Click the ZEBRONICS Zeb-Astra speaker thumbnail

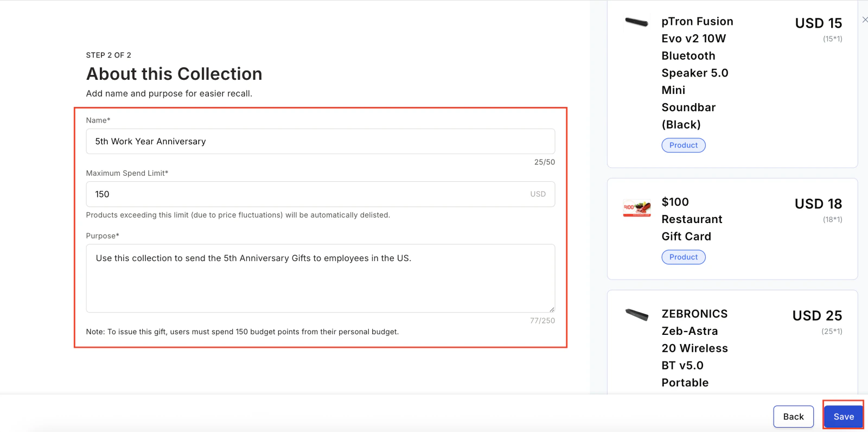(636, 315)
